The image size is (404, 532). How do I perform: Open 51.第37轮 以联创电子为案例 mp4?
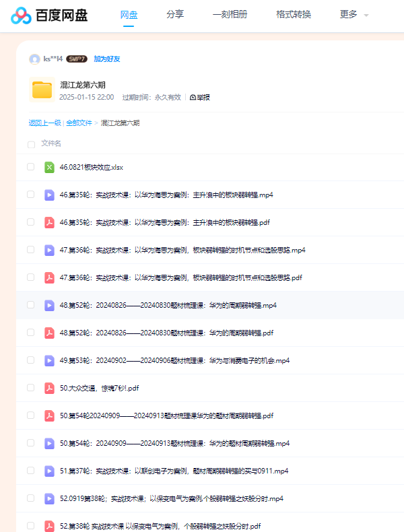tap(174, 471)
